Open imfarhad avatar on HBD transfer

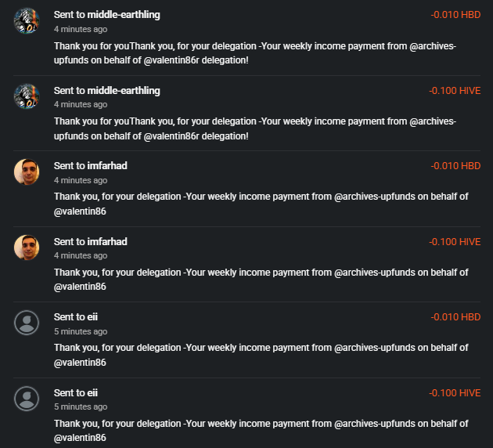coord(27,172)
